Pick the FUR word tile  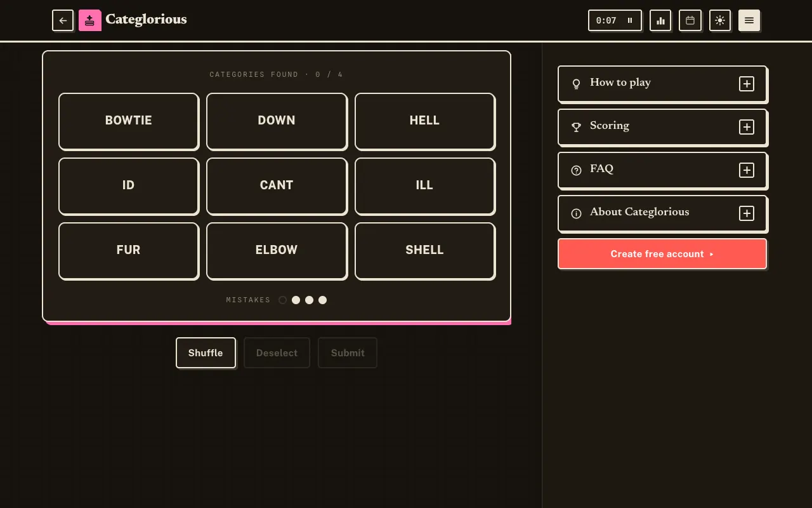[129, 251]
